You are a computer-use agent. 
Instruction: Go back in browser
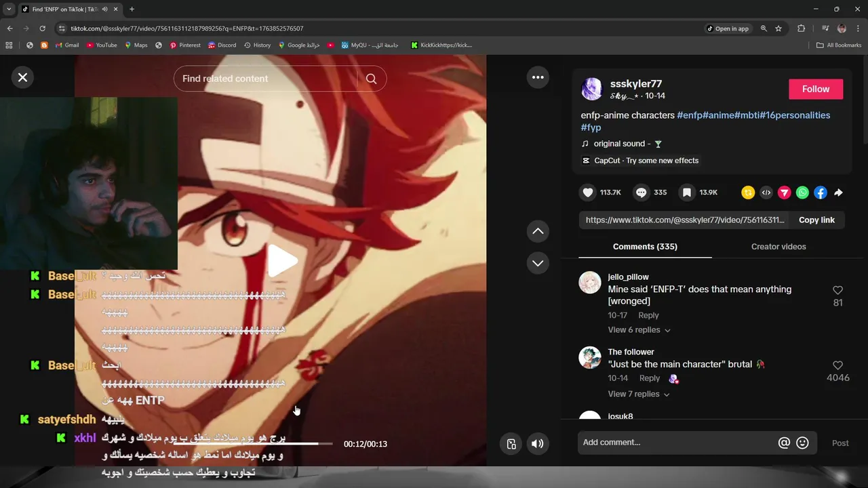pyautogui.click(x=9, y=28)
